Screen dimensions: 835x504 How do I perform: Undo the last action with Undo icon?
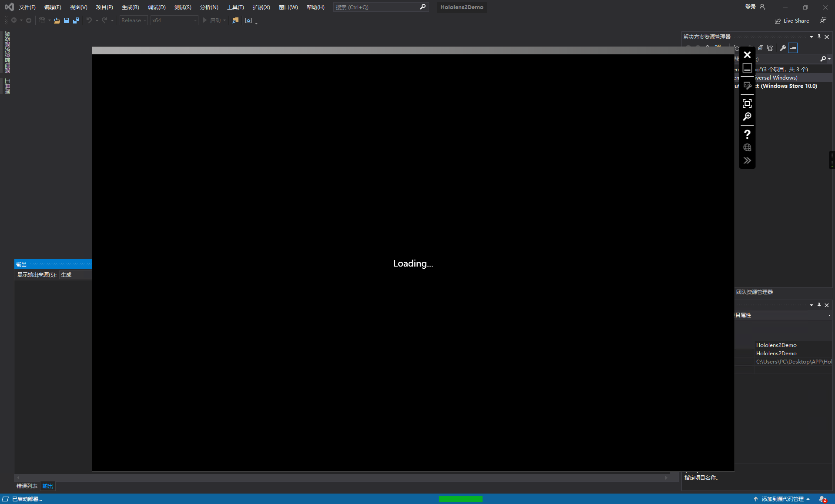89,20
